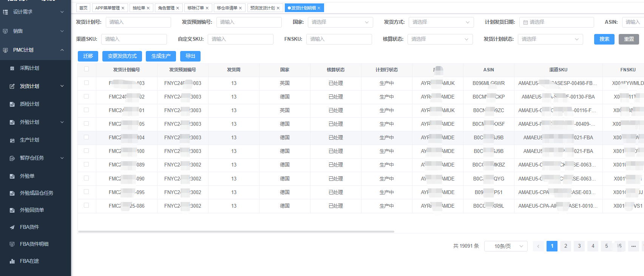Click the FBA在途 bar chart icon
Viewport: 644px width, 276px height.
pyautogui.click(x=12, y=261)
